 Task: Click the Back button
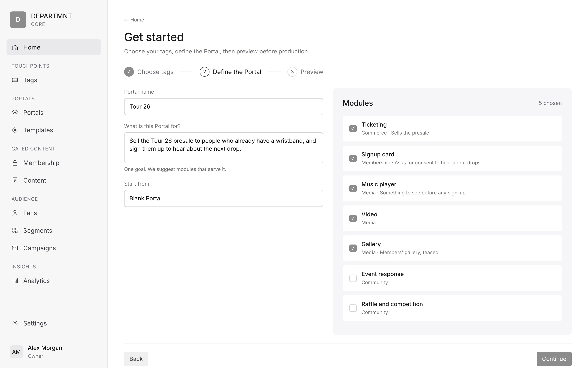pos(136,359)
